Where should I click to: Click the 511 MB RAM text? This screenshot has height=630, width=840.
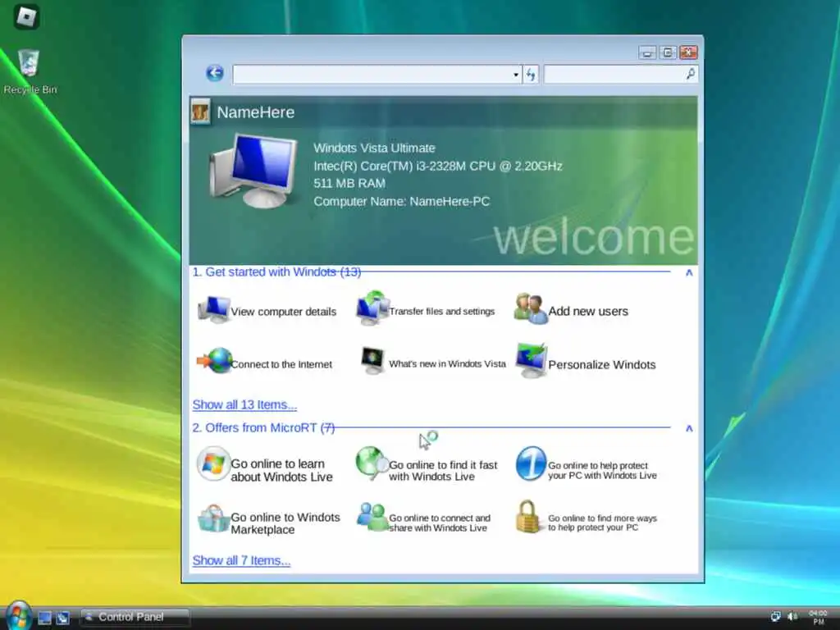(x=349, y=184)
